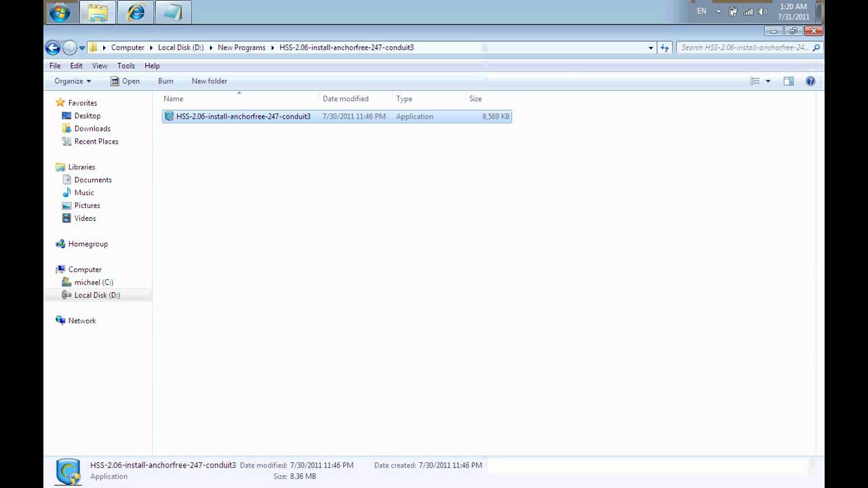
Task: Click the EN language indicator
Action: [x=701, y=11]
